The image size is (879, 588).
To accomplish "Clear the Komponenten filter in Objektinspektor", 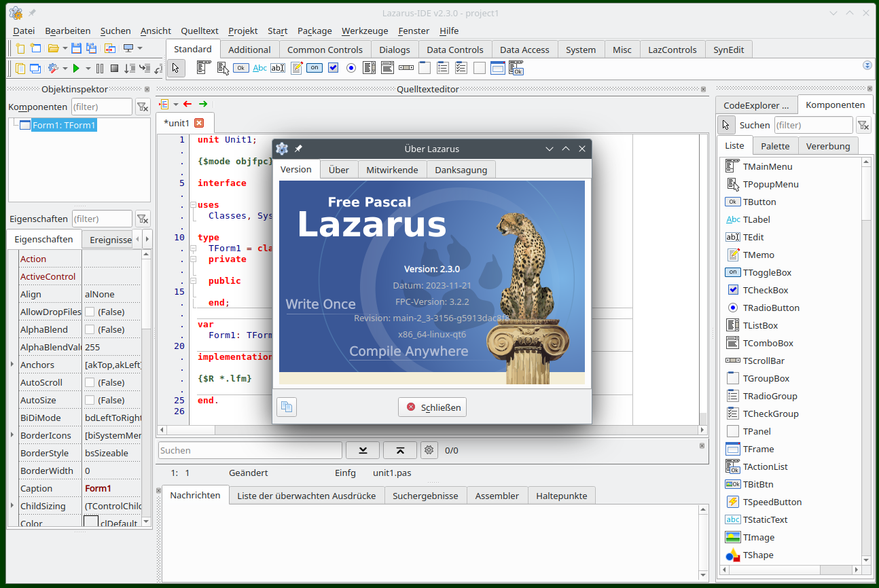I will (142, 107).
